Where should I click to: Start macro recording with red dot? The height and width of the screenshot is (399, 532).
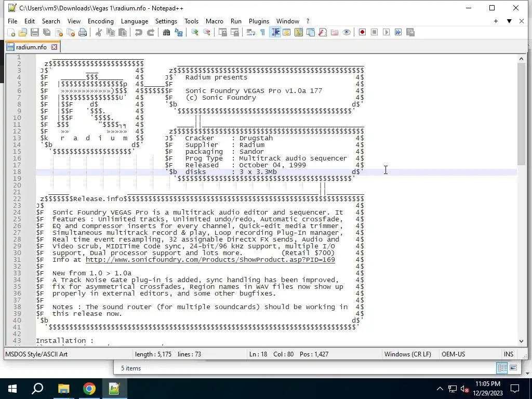(362, 32)
